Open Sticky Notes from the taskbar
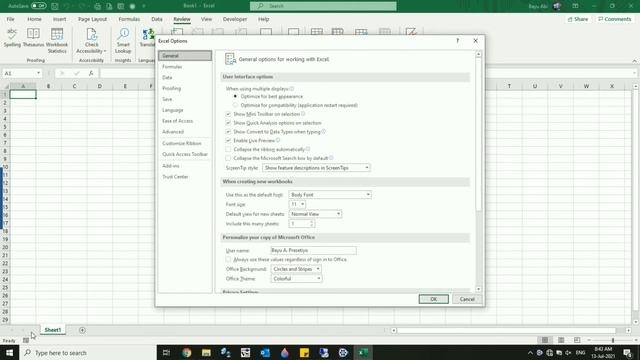Screen dimensions: 640x360 pyautogui.click(x=304, y=353)
